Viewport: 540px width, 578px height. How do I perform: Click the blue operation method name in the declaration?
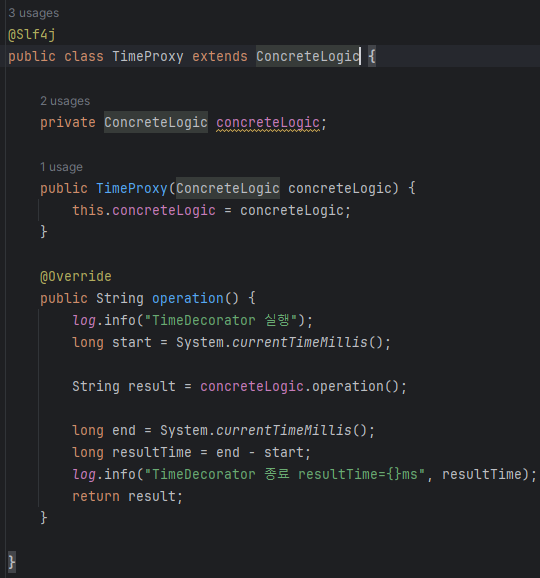pos(188,298)
